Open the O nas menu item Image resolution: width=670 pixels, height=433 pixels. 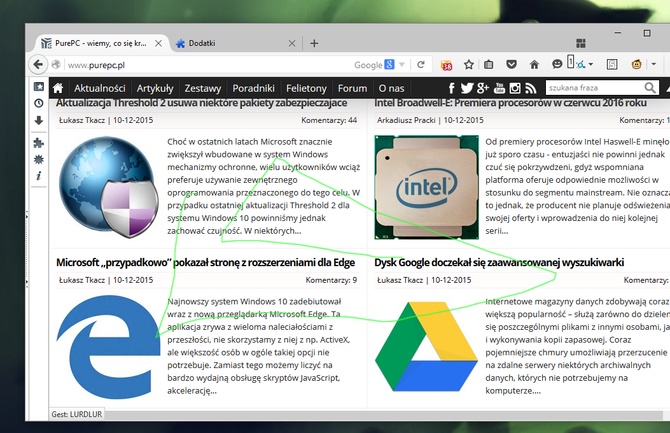pyautogui.click(x=391, y=88)
